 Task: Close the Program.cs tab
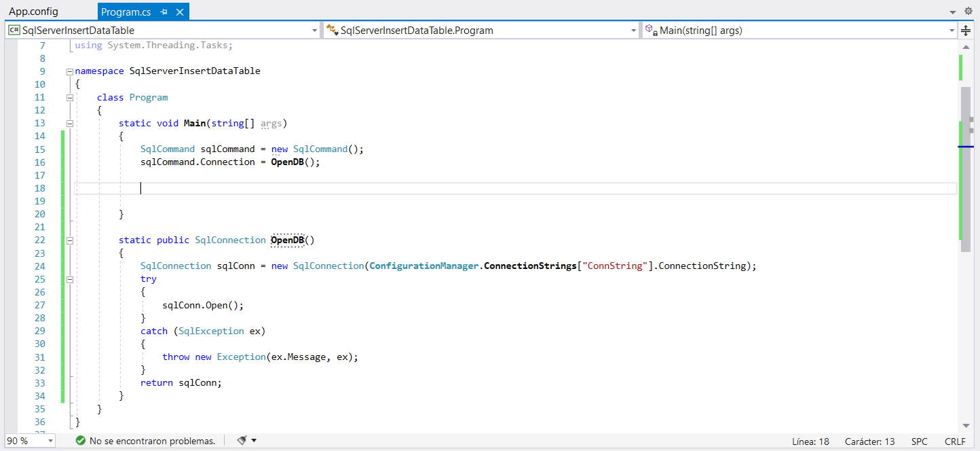(x=180, y=12)
